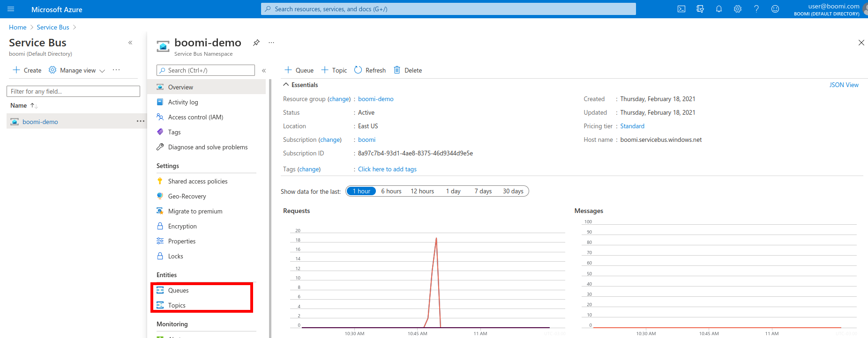This screenshot has height=338, width=868.
Task: Go to Service Bus breadcrumb
Action: click(x=53, y=27)
